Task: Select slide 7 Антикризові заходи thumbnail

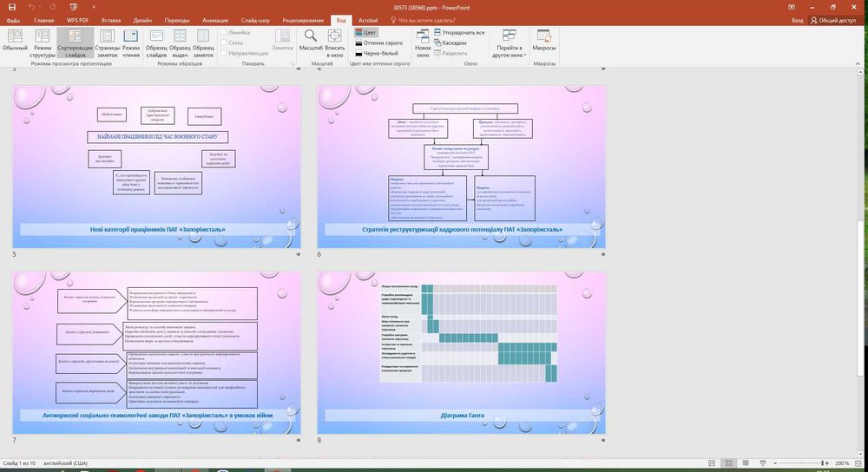Action: click(x=156, y=352)
